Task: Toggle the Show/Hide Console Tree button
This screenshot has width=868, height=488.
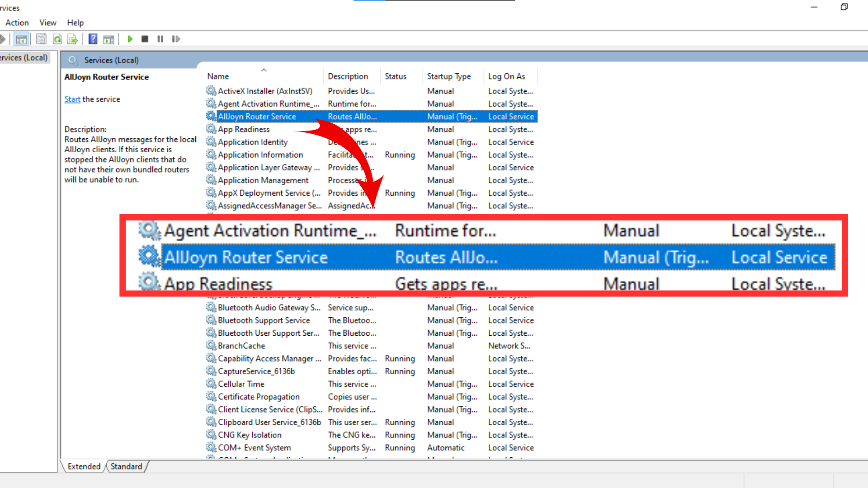Action: click(x=21, y=39)
